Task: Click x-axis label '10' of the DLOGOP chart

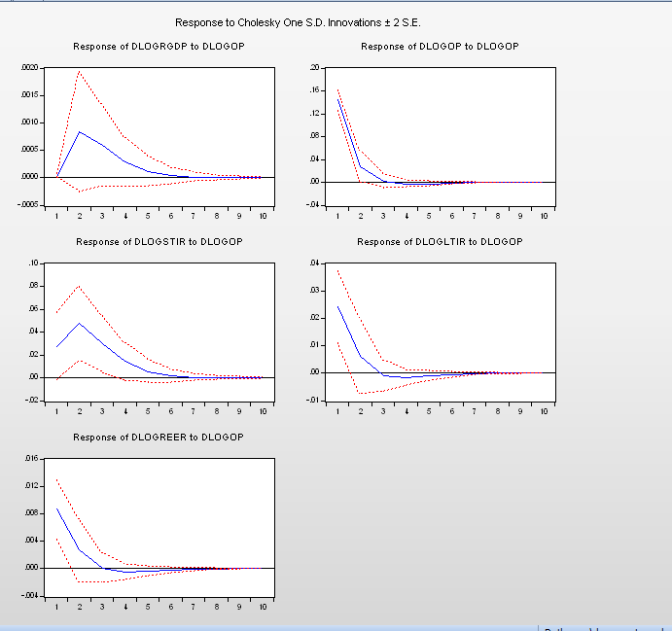Action: point(544,215)
